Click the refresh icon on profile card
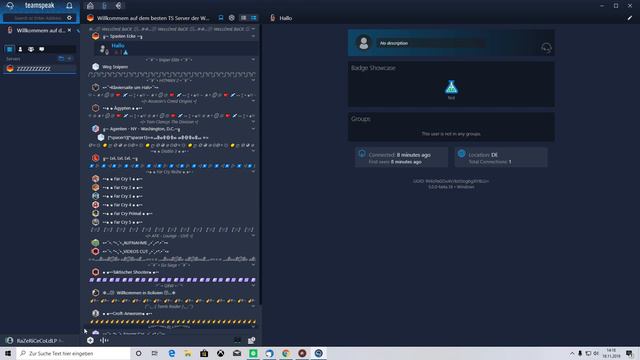640x360 pixels. (546, 48)
